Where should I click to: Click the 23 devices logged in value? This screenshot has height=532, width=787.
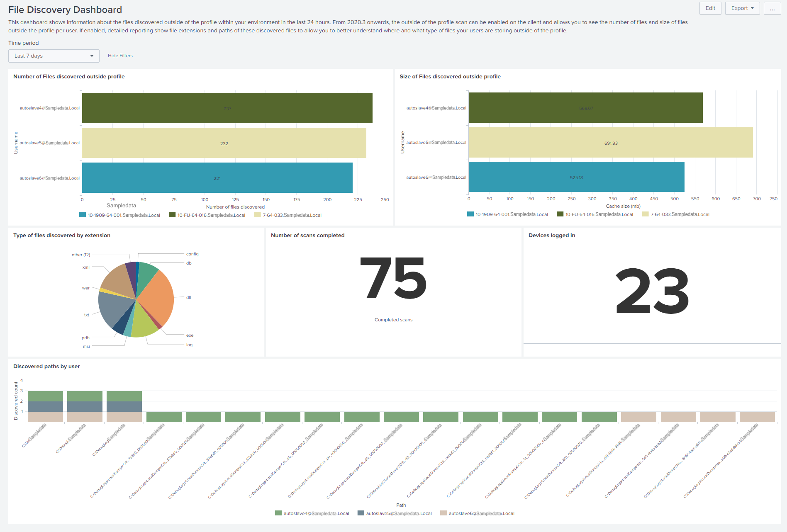point(652,292)
